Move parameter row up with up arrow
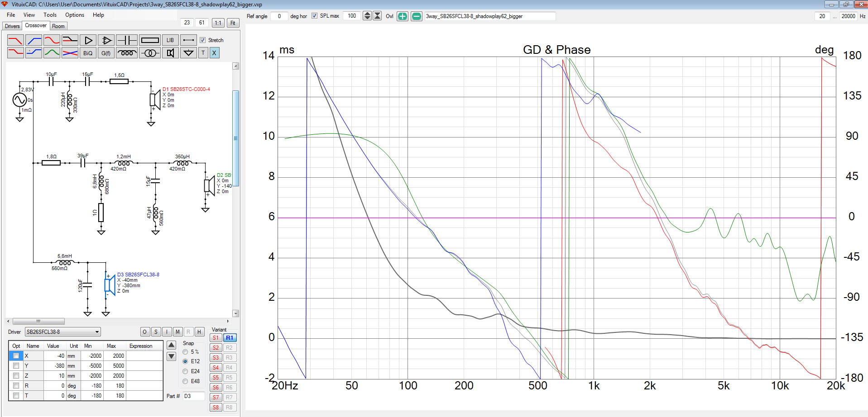 [x=171, y=345]
